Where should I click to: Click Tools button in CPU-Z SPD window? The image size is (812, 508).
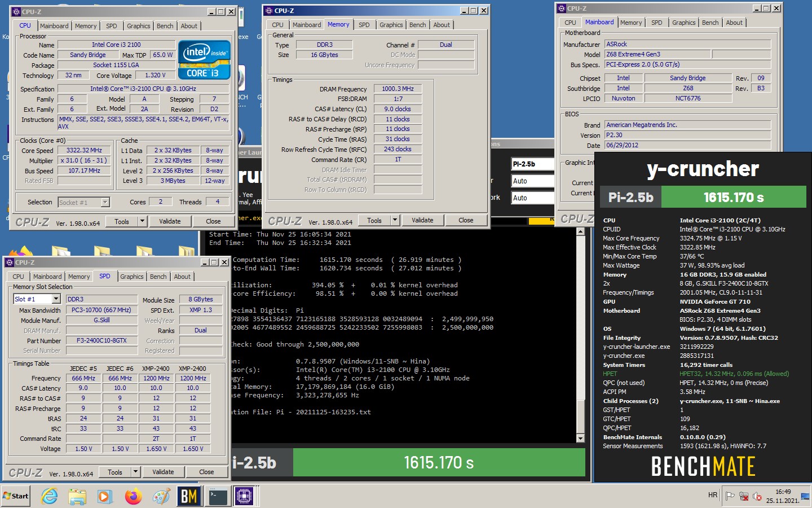(x=115, y=472)
